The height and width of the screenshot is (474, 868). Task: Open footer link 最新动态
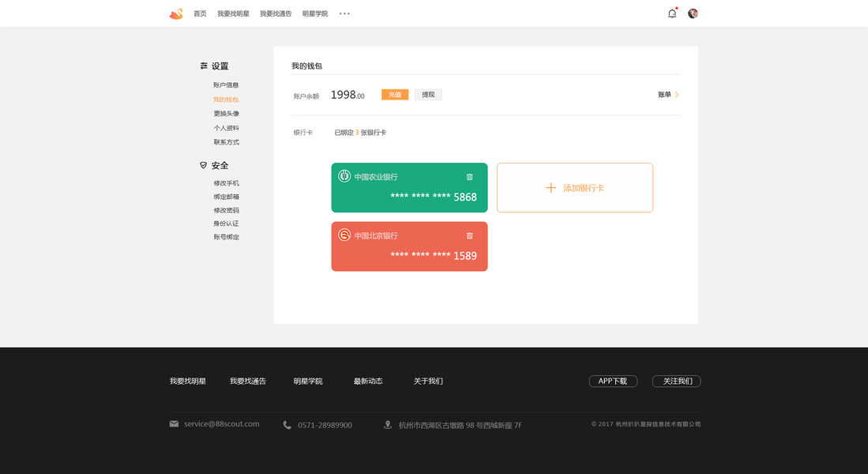(x=368, y=381)
